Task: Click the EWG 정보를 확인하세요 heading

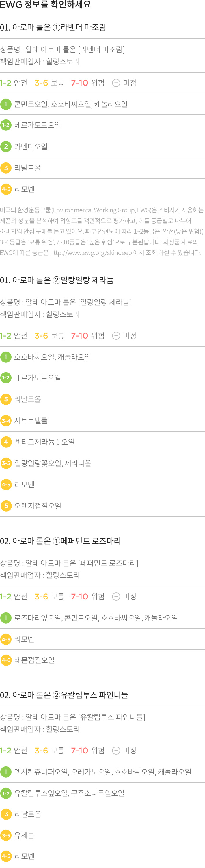Action: click(x=46, y=5)
